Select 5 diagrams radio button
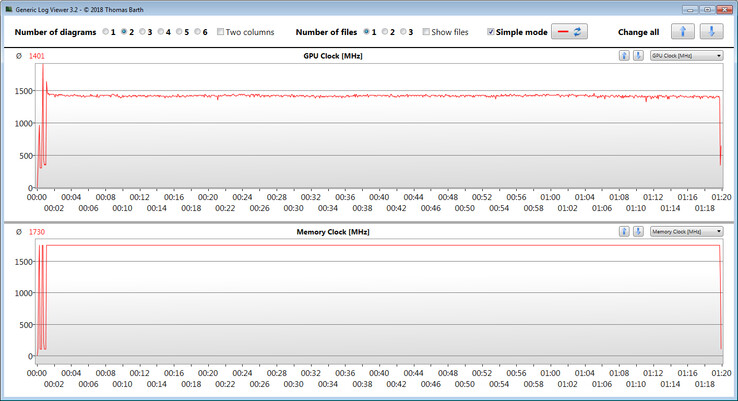 pos(179,32)
